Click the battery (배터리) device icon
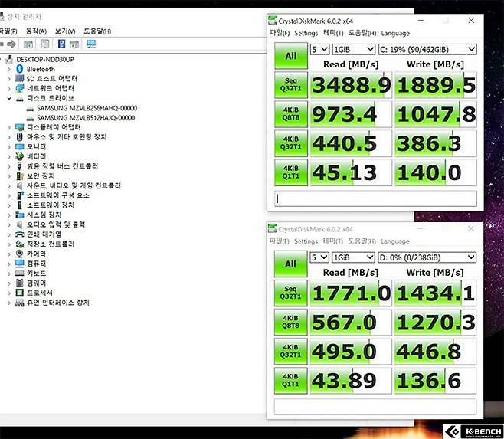 pyautogui.click(x=20, y=156)
